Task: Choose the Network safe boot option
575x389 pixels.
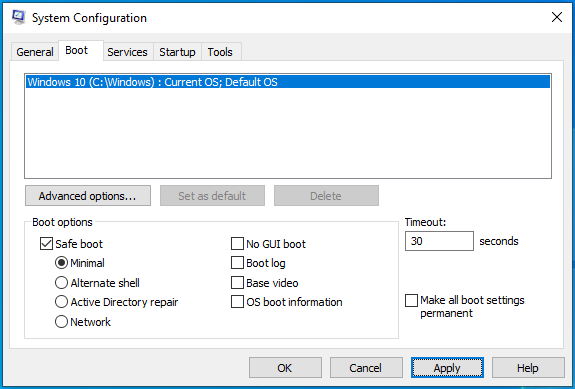Action: click(61, 322)
